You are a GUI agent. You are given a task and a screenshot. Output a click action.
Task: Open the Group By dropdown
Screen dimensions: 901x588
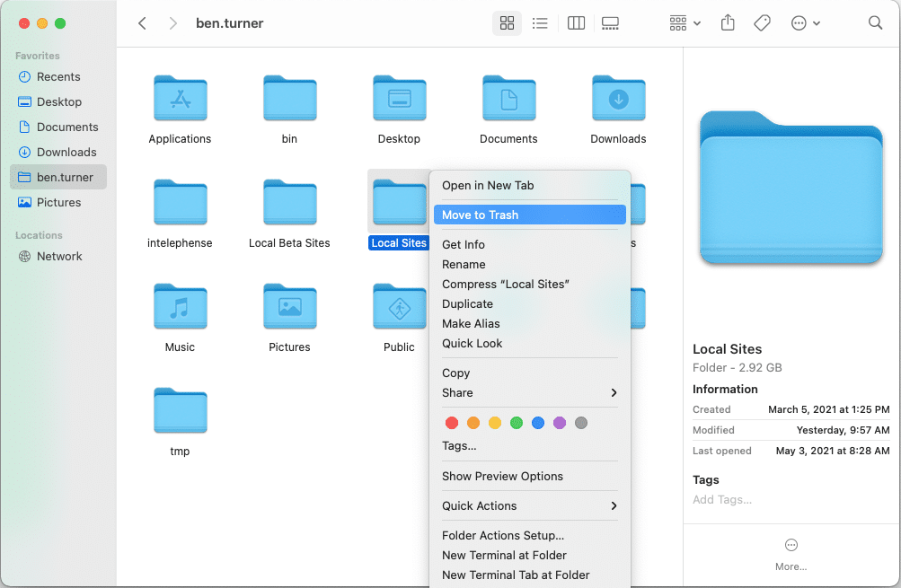pos(685,23)
